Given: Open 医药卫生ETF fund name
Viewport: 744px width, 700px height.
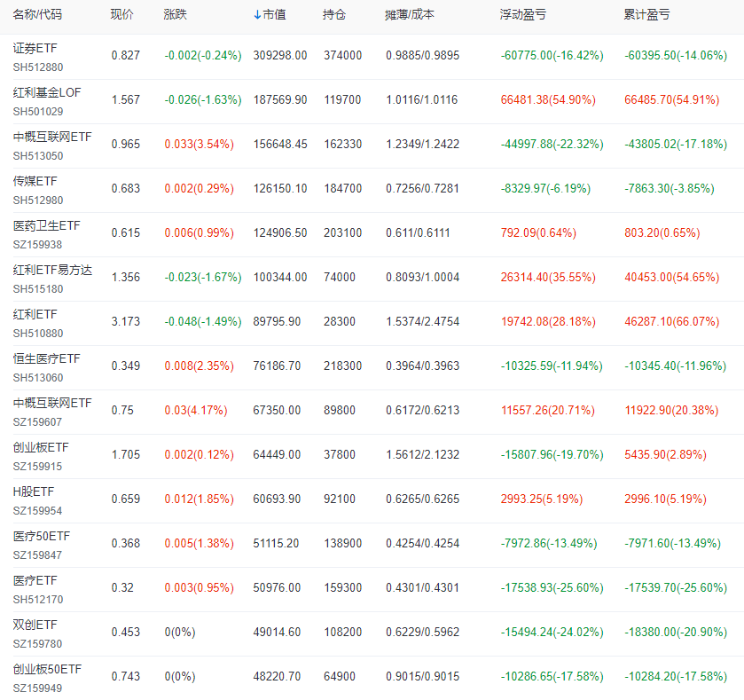Looking at the screenshot, I should click(x=46, y=226).
